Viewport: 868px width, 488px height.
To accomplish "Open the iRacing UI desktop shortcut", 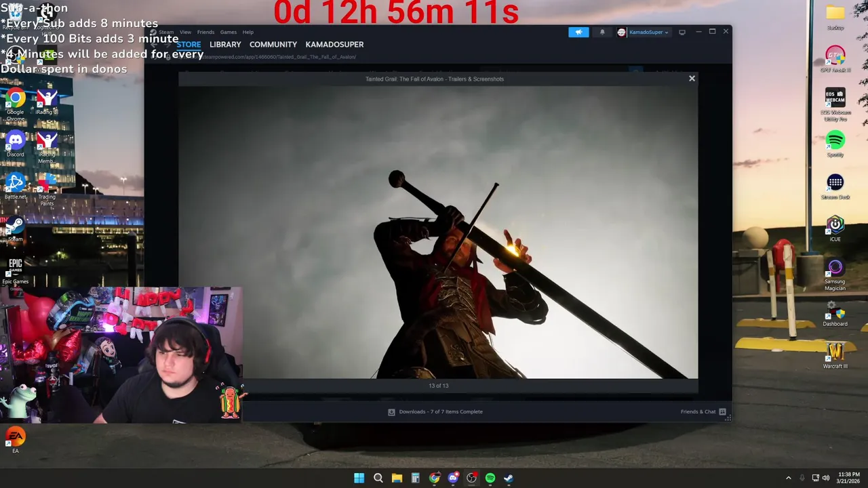I will coord(47,102).
